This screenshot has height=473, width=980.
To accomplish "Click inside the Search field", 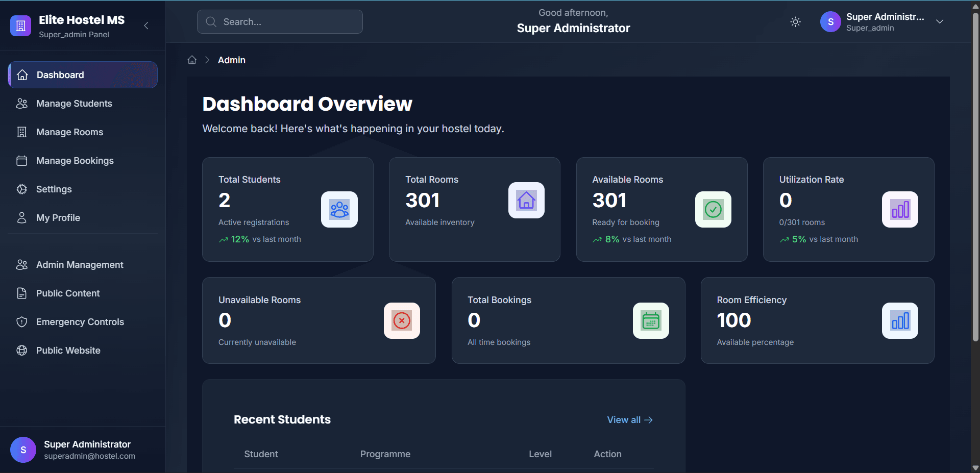I will [x=279, y=21].
